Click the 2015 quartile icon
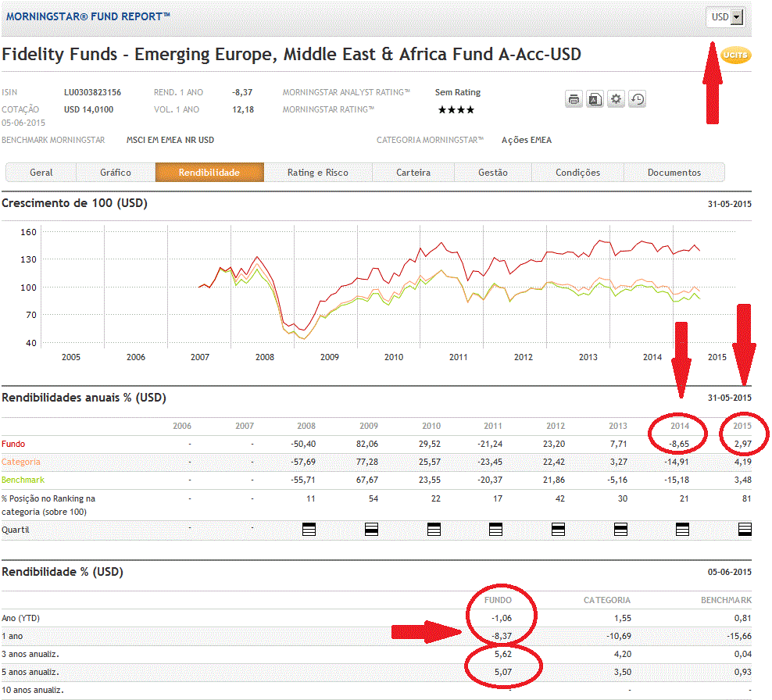The height and width of the screenshot is (700, 772). [x=745, y=530]
